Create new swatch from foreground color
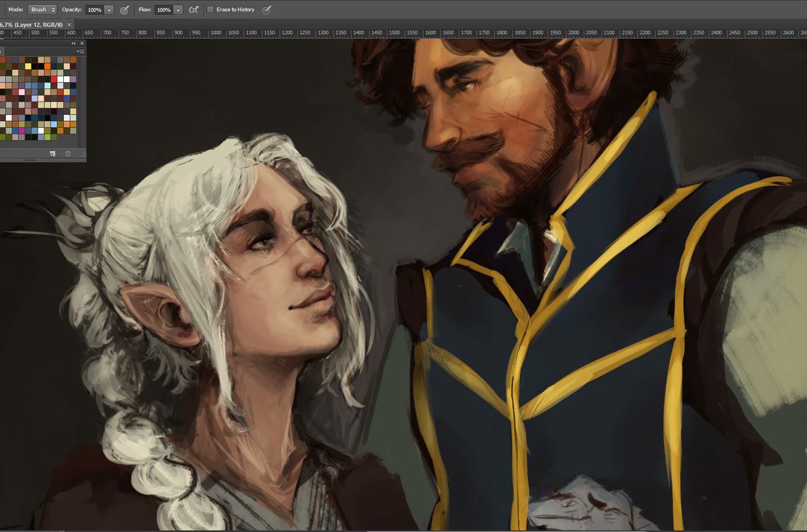The image size is (807, 532). pyautogui.click(x=52, y=153)
